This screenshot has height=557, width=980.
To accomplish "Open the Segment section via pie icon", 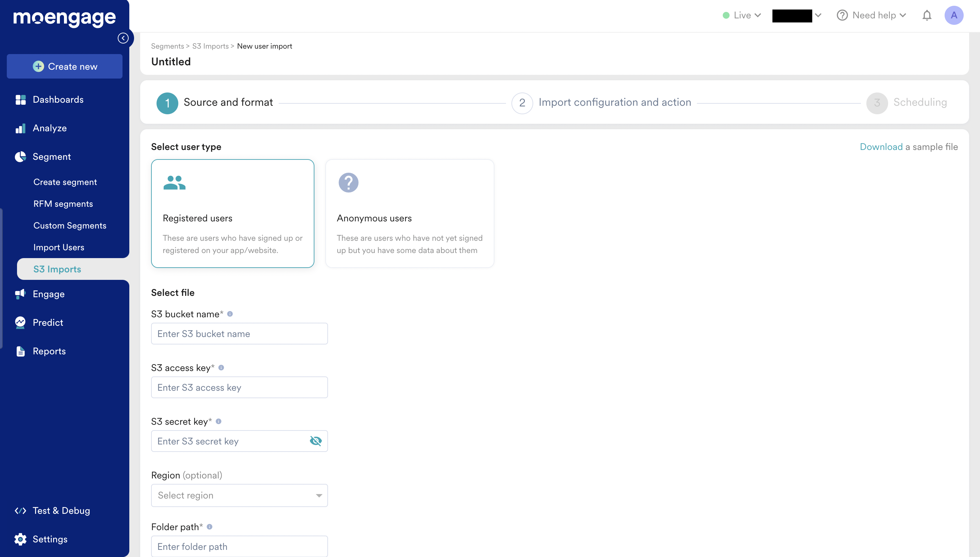I will (x=21, y=156).
